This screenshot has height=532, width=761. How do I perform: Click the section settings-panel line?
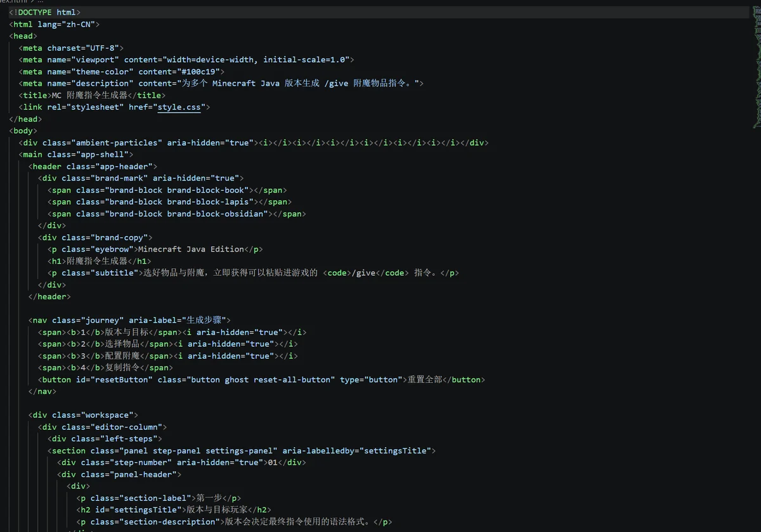coord(241,450)
